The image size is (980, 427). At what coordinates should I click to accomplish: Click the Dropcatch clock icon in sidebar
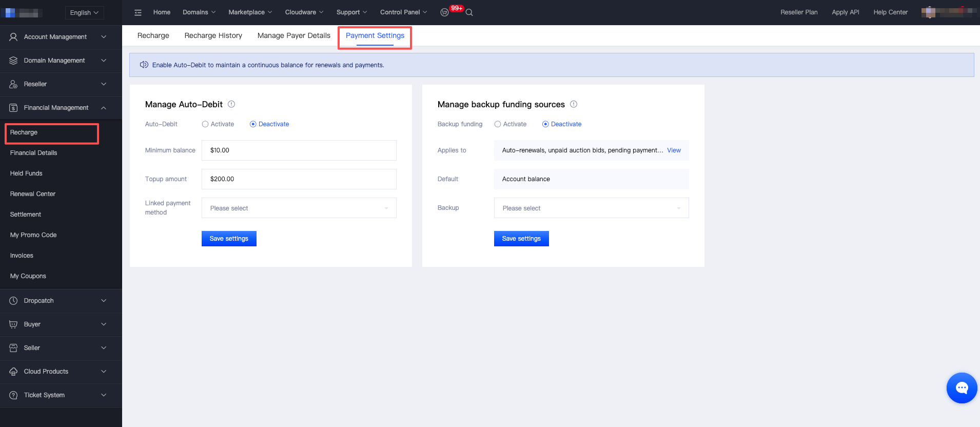[13, 301]
